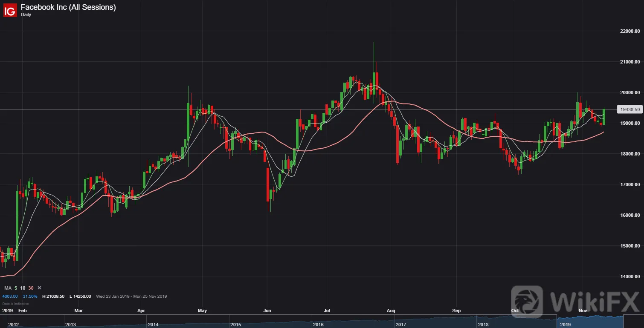Jump to 2012 in the overview navigator
This screenshot has width=644, height=328.
click(x=13, y=325)
